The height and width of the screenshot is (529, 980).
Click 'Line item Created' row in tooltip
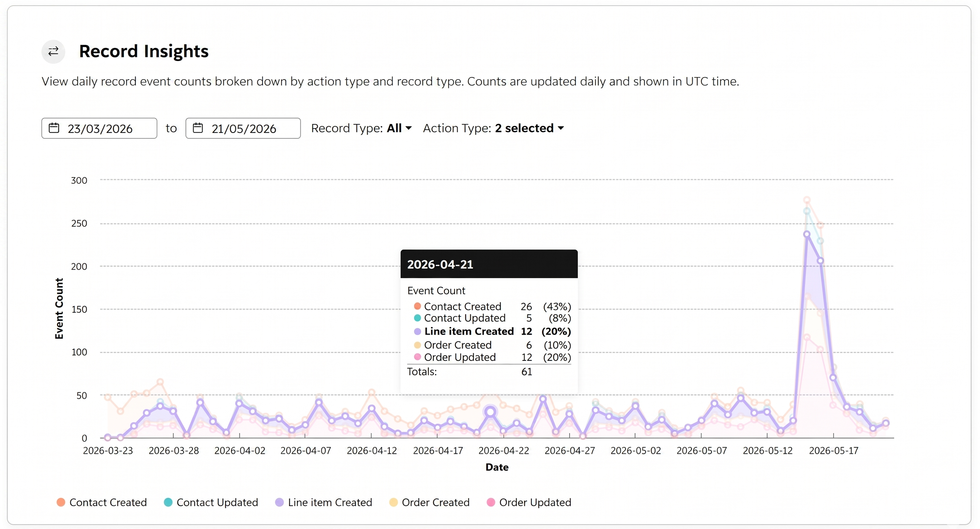click(x=492, y=331)
